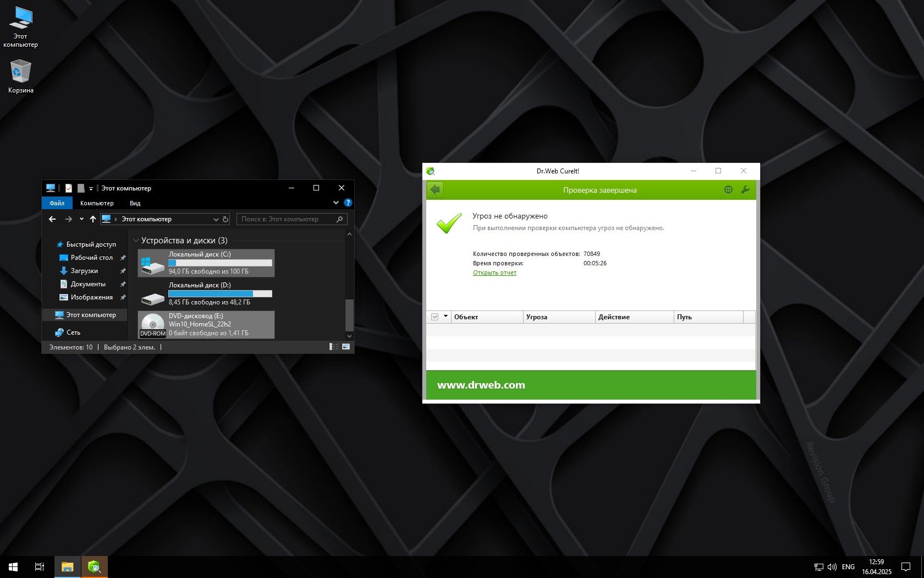Sort Dr.Web table by Объект column
The width and height of the screenshot is (924, 578).
[x=487, y=317]
